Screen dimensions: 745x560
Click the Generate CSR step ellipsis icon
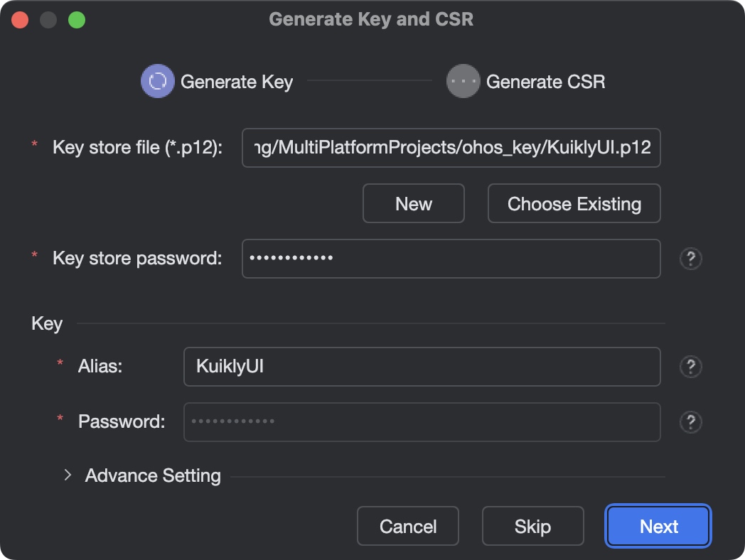click(463, 82)
